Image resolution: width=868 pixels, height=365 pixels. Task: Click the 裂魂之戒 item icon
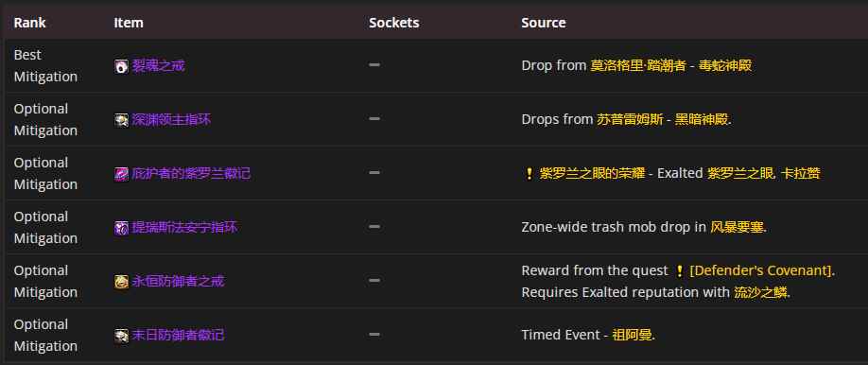pyautogui.click(x=121, y=66)
